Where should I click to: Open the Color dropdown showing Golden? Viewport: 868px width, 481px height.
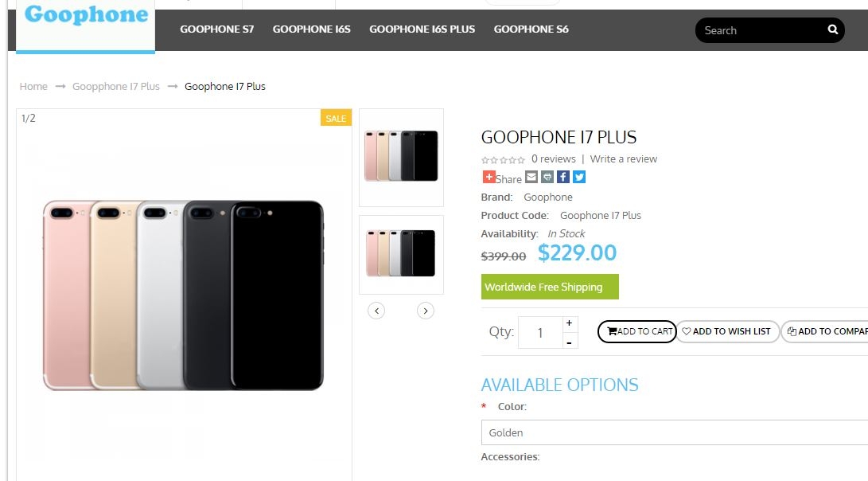pos(674,432)
